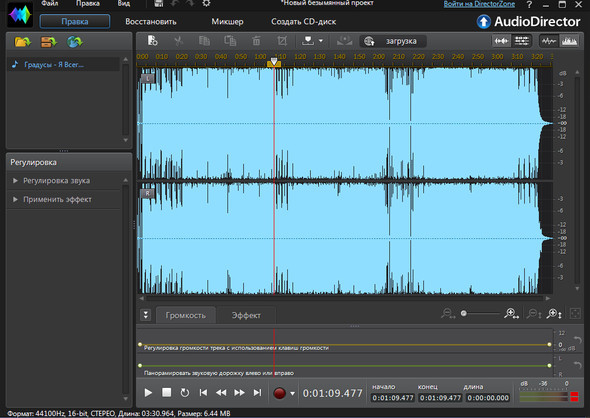
Task: Open the import media folder icon
Action: [23, 42]
